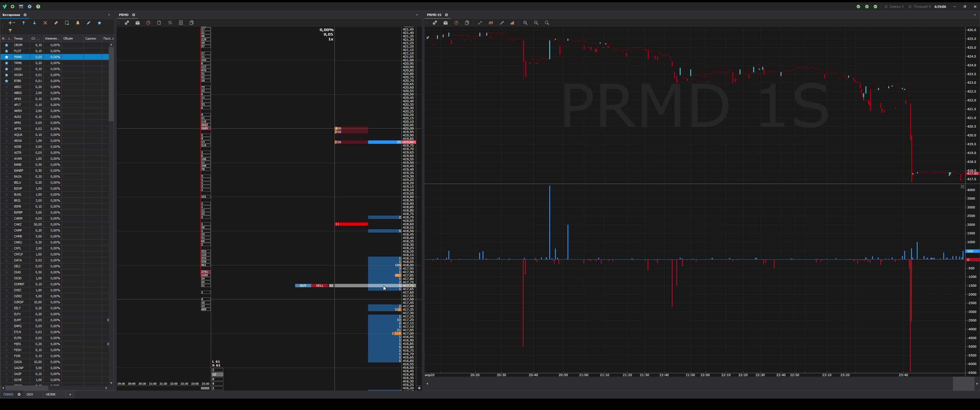Click the alert bell icon

(77, 23)
